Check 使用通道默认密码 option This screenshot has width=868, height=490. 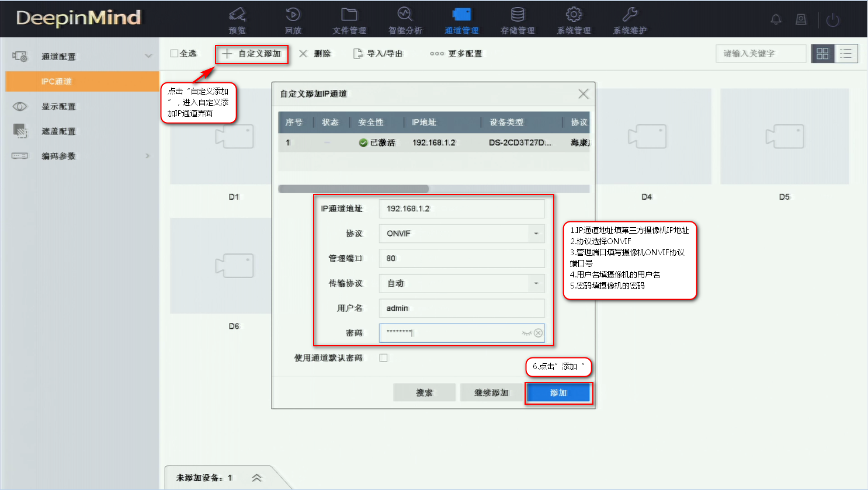383,357
